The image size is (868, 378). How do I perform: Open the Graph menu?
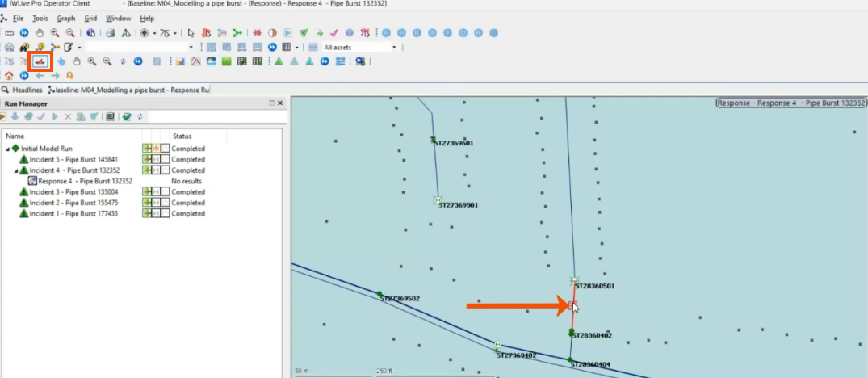pos(66,19)
